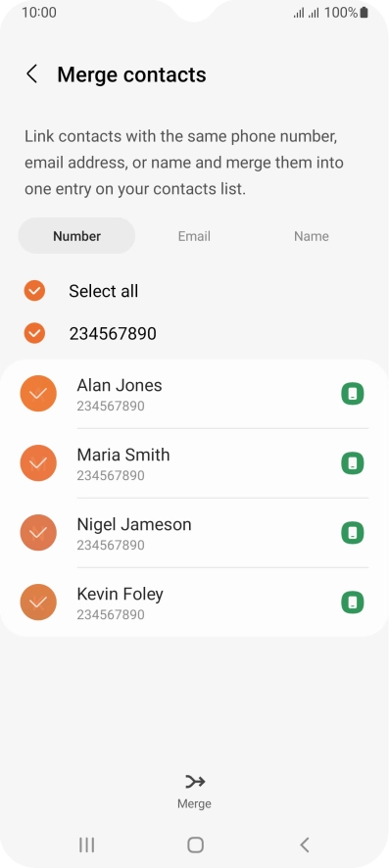Select the Number tab

[76, 236]
